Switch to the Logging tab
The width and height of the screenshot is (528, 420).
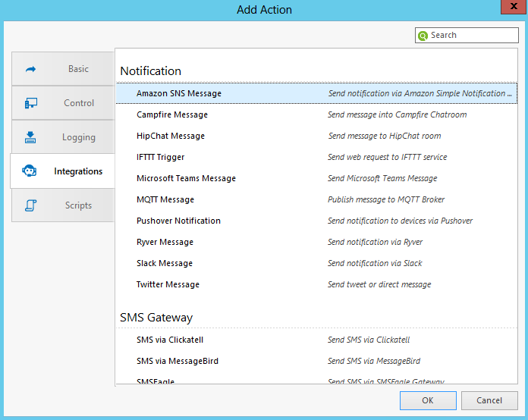[x=63, y=137]
